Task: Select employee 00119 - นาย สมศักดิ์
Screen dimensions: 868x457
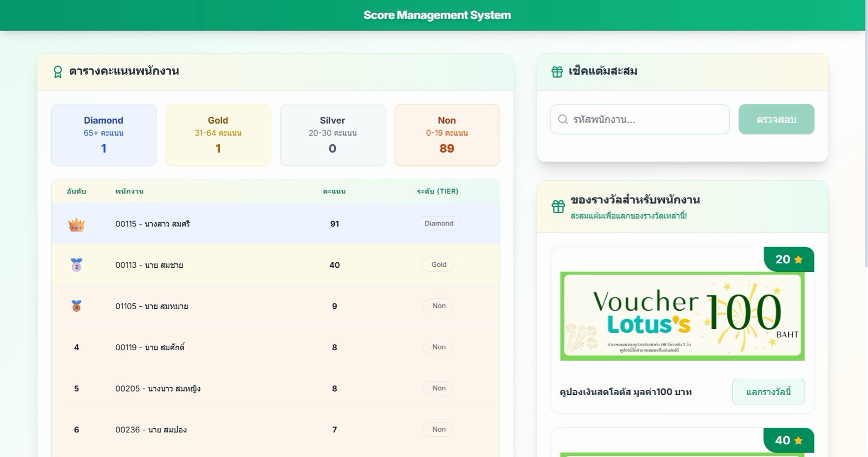Action: click(x=150, y=347)
